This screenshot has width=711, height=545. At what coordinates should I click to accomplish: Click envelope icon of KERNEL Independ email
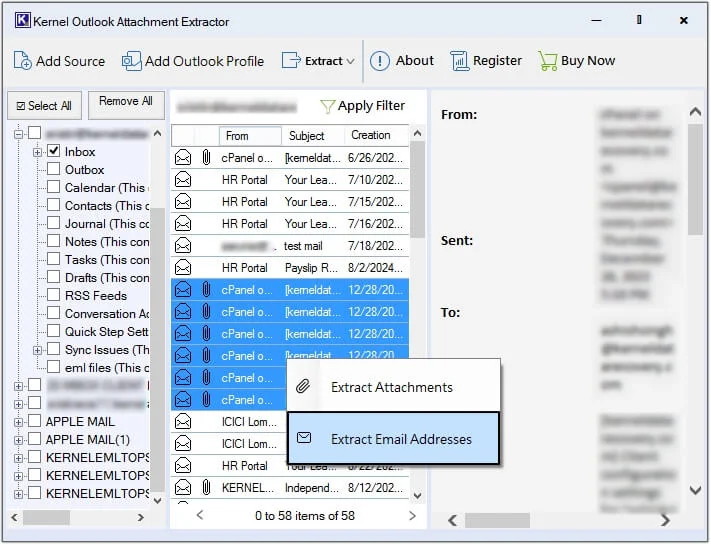[183, 488]
